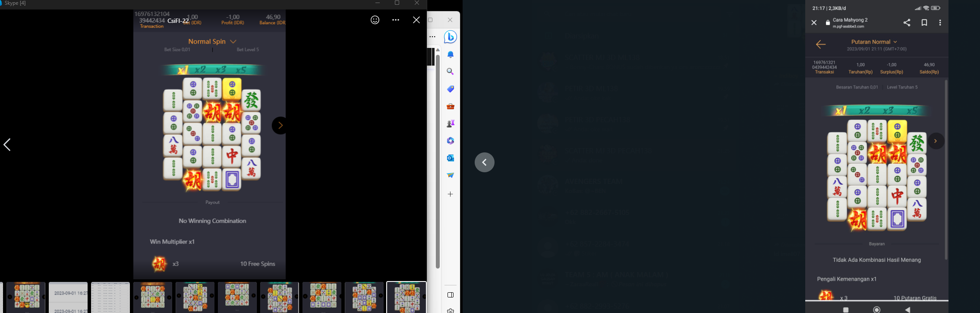Click the 'Taruhan(Rp)' label on phone
The width and height of the screenshot is (980, 313).
(860, 72)
